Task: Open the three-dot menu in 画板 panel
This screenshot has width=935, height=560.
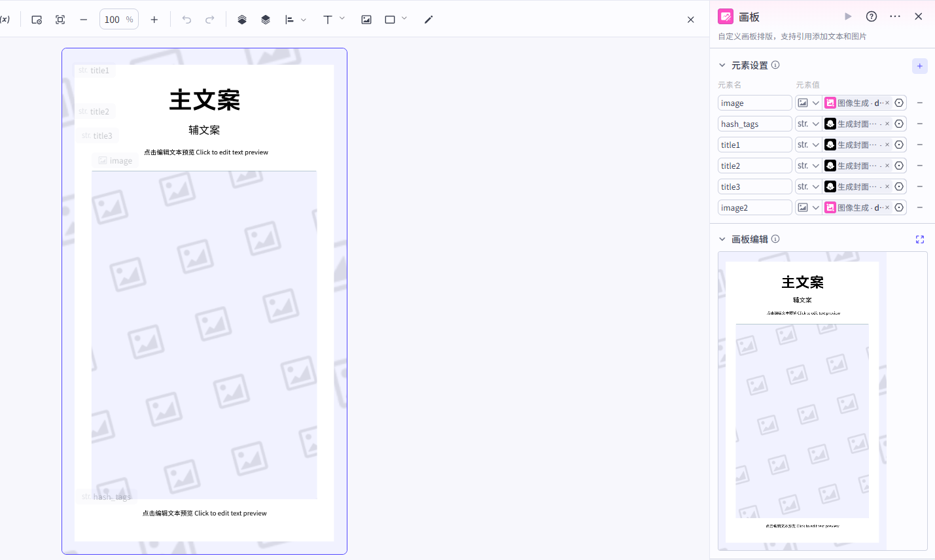Action: coord(895,16)
